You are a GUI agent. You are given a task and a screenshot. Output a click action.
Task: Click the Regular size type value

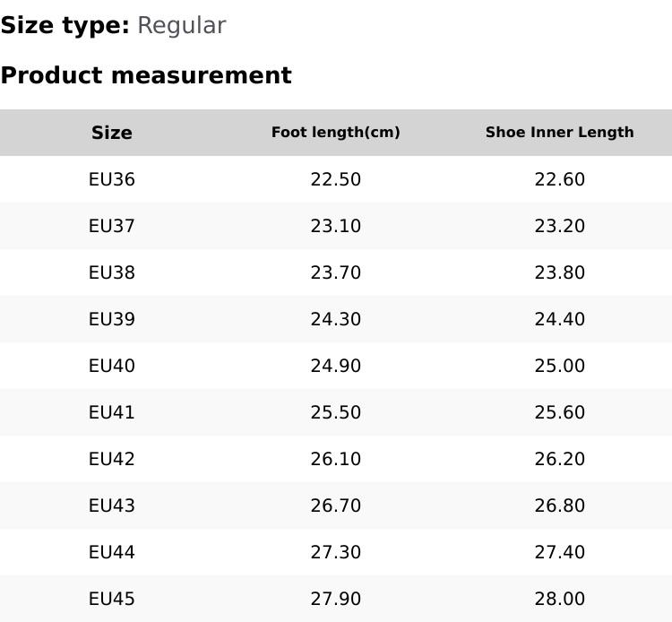tap(181, 26)
